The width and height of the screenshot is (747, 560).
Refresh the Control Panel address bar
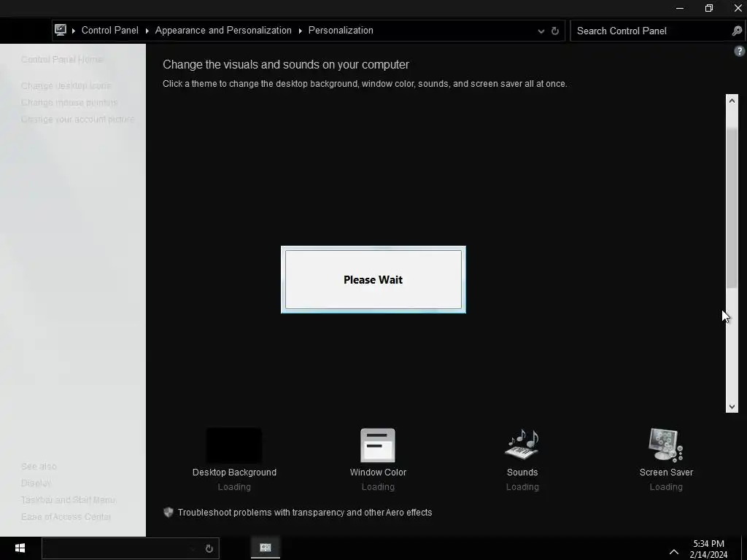coord(555,31)
